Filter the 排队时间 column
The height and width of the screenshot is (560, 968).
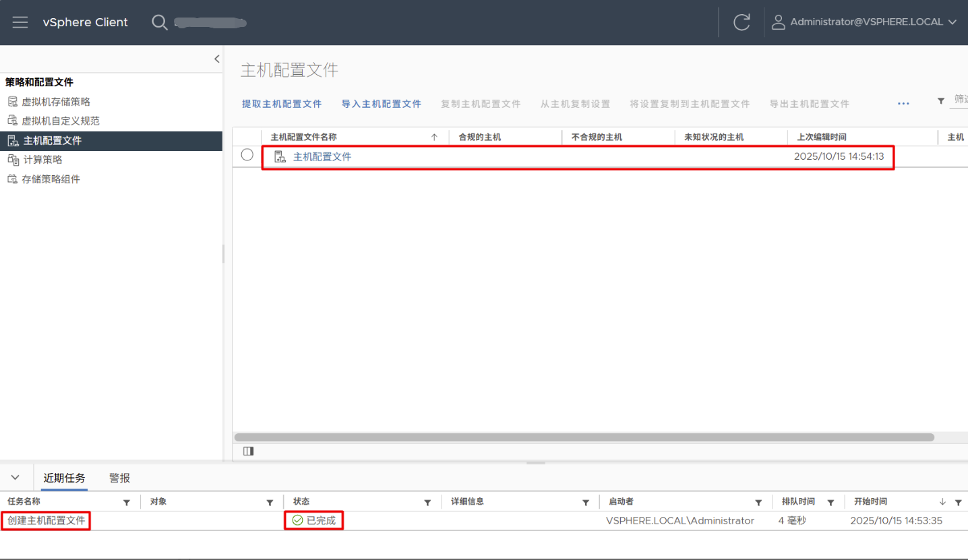pyautogui.click(x=830, y=503)
